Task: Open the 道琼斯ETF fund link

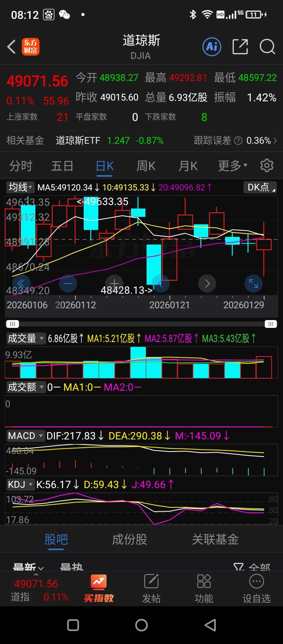Action: click(x=78, y=141)
